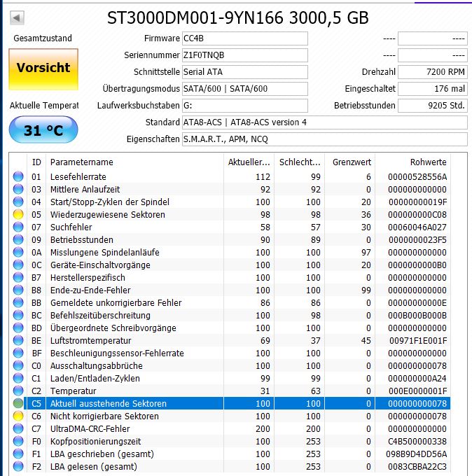Click the Schlecht... column header

point(299,162)
